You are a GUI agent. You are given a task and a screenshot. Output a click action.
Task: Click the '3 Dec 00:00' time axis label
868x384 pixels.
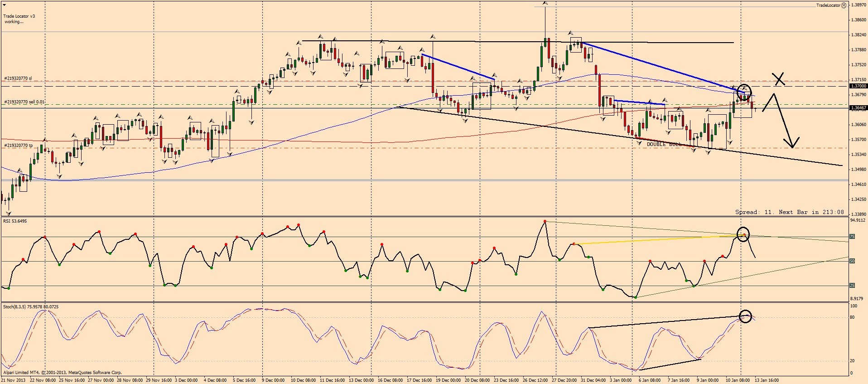tap(187, 380)
